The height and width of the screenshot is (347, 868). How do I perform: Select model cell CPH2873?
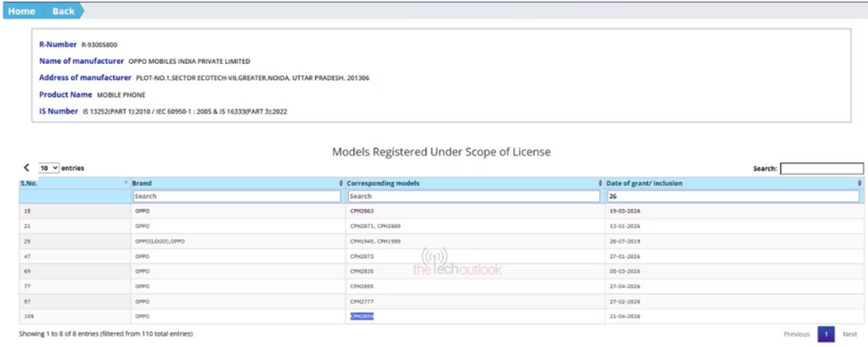362,256
